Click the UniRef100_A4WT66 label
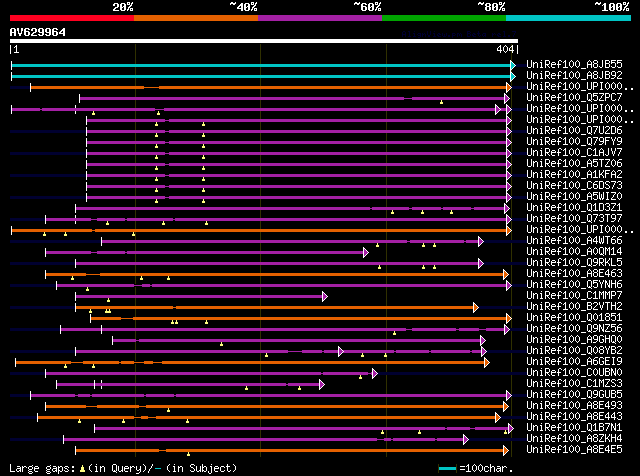The image size is (640, 476). coord(574,241)
